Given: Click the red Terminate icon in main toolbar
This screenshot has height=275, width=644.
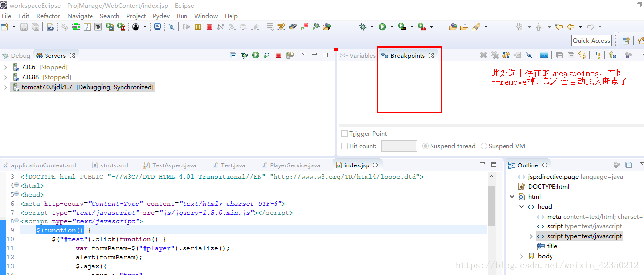Looking at the screenshot, I should point(209,27).
